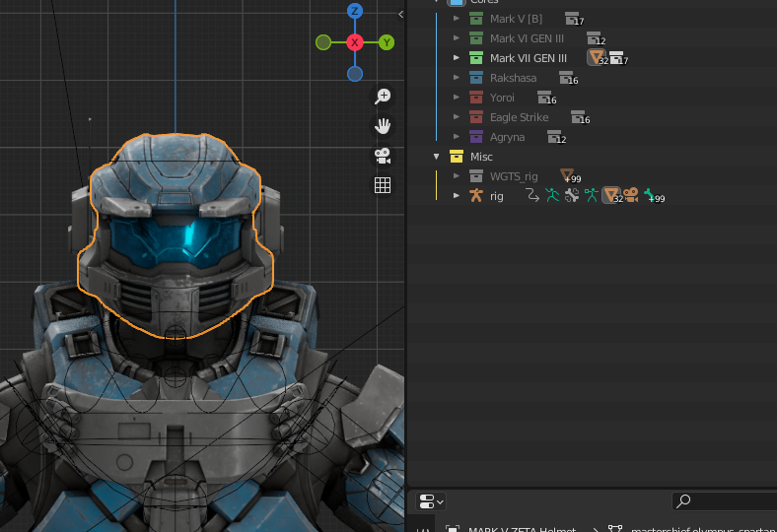The height and width of the screenshot is (532, 777).
Task: Switch orthographic/perspective with the grid icon
Action: tap(383, 185)
